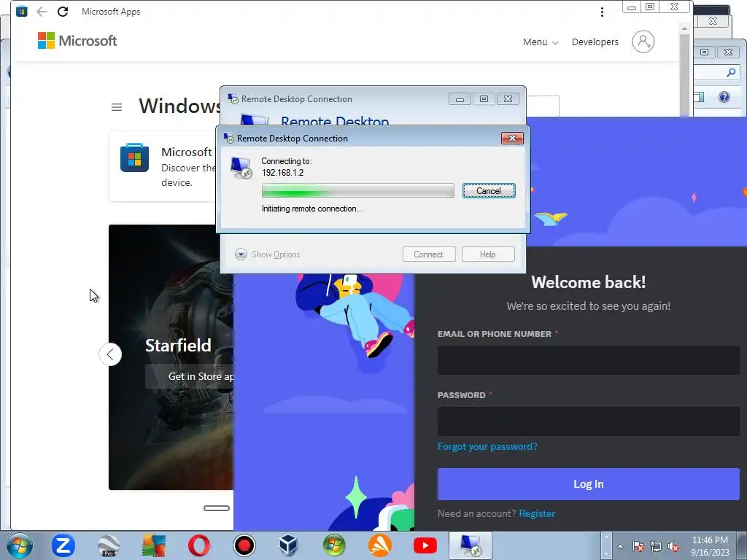Viewport: 747px width, 560px height.
Task: Select Remote Desktop Connection taskbar button
Action: point(471,545)
